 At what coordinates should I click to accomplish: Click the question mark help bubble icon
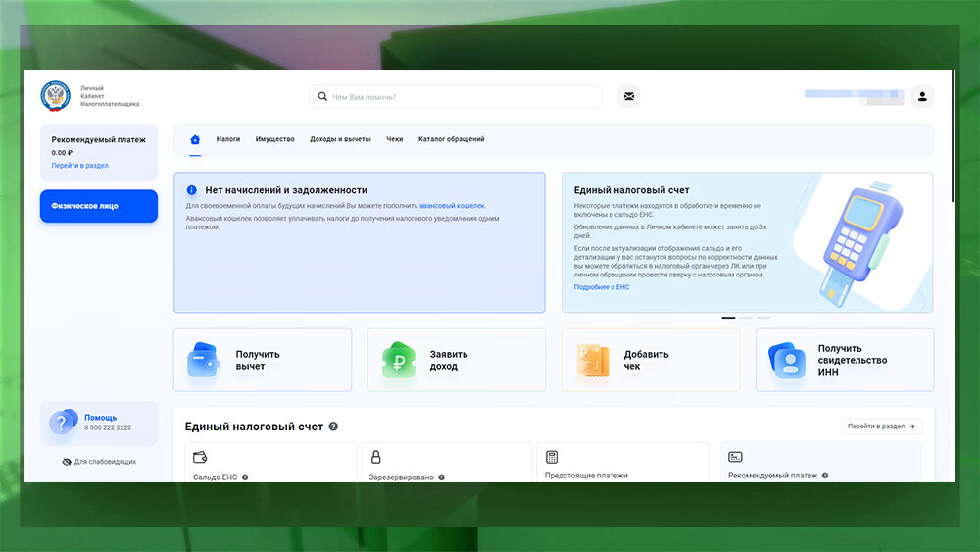63,422
